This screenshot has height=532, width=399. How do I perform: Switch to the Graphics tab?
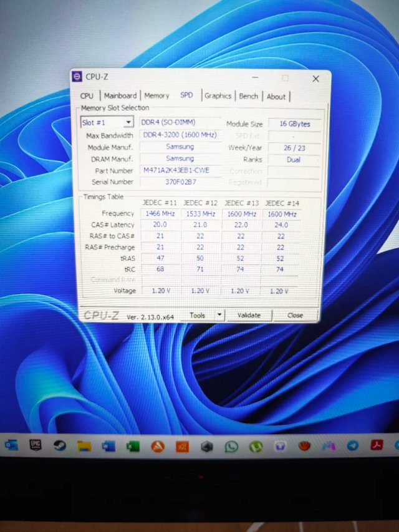218,96
